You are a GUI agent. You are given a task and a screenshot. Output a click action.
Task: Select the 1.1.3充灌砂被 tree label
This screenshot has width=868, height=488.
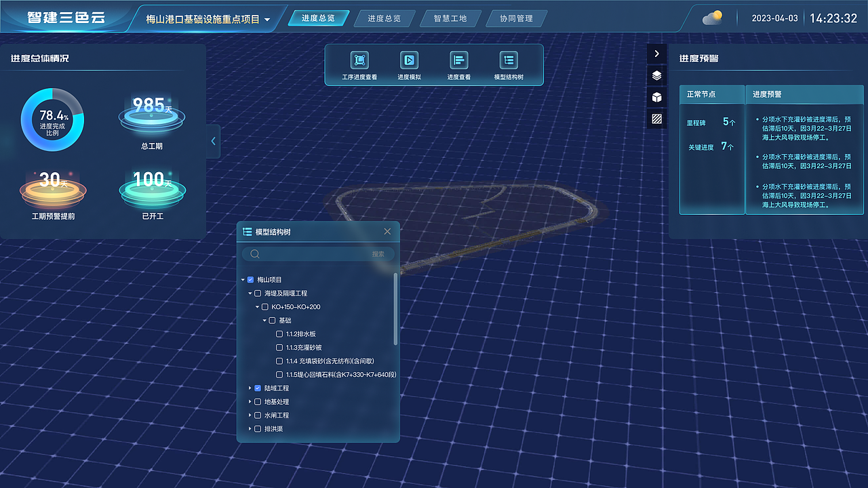pos(304,348)
